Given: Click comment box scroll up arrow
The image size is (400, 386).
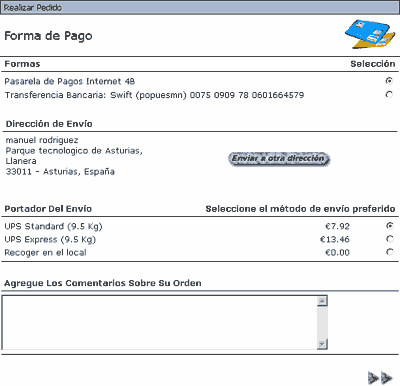Looking at the screenshot, I should (x=322, y=301).
